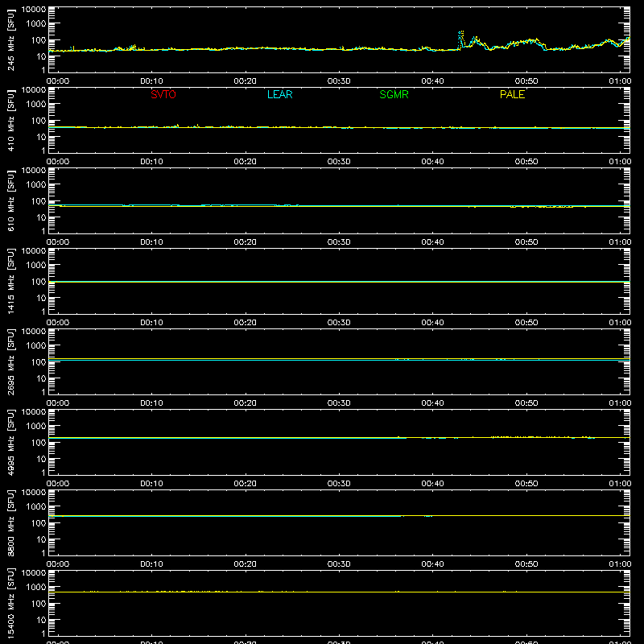Screen dimensions: 644x644
Task: Click the 10 tick label on 15400 MHz panel
Action: tap(41, 620)
